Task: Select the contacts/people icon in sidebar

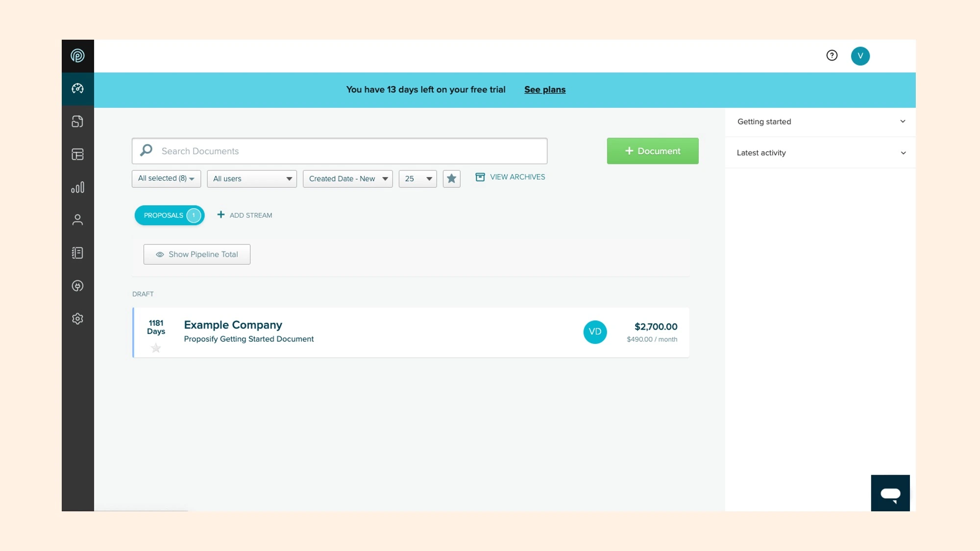Action: pos(77,220)
